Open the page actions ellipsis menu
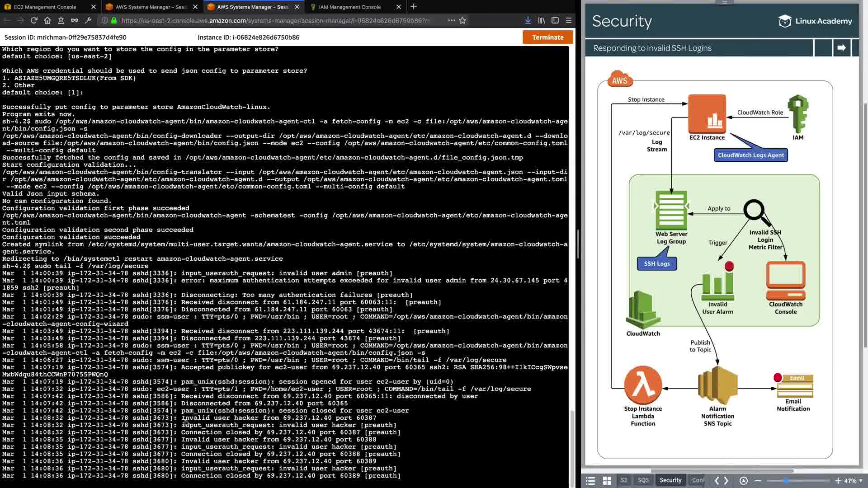 click(451, 20)
